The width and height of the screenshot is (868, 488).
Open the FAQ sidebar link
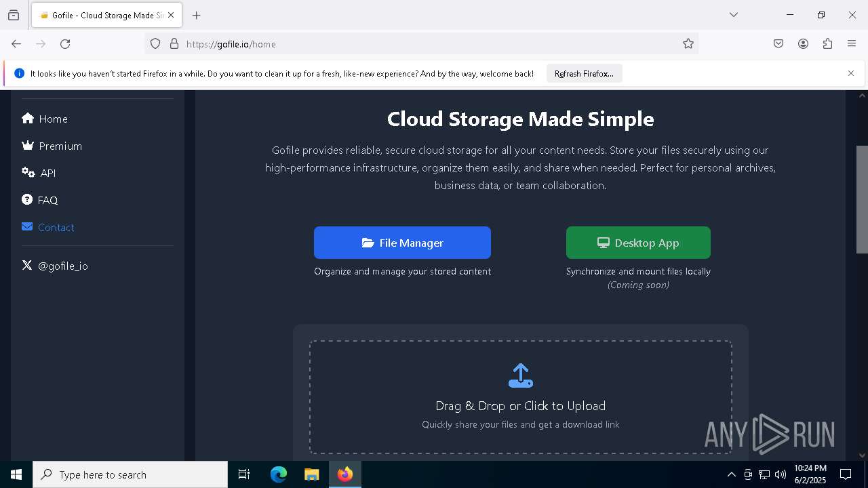click(39, 200)
